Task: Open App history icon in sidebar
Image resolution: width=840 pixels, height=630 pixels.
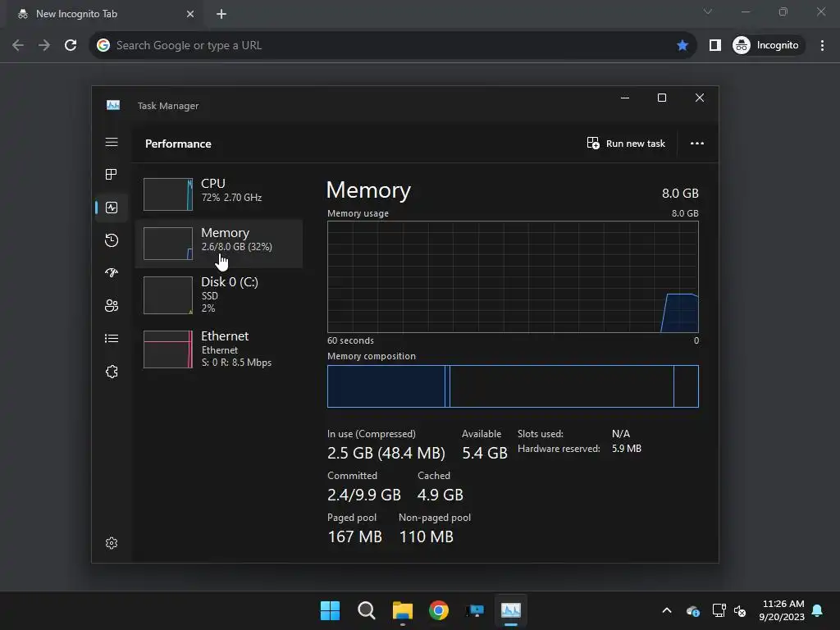Action: point(112,240)
